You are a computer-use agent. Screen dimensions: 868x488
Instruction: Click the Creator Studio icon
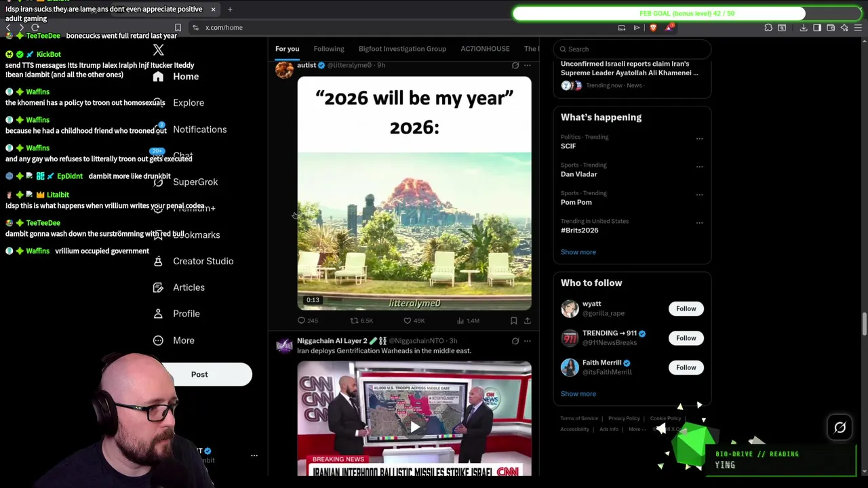click(x=158, y=261)
